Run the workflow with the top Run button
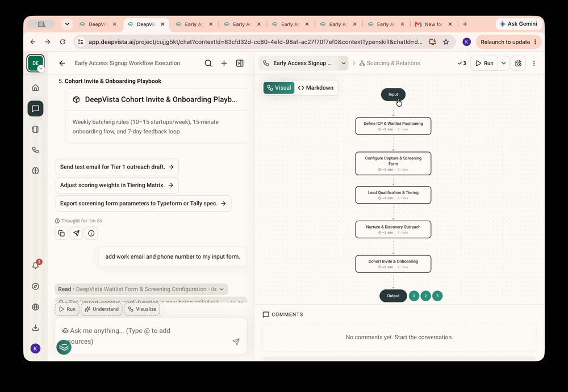The image size is (568, 392). (x=485, y=64)
